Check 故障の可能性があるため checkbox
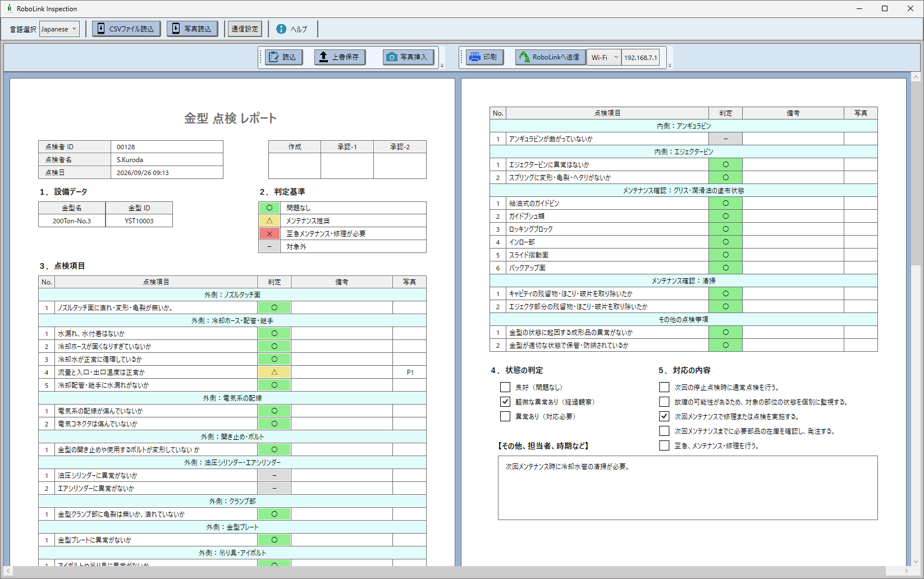Screen dimensions: 924x579 point(664,402)
